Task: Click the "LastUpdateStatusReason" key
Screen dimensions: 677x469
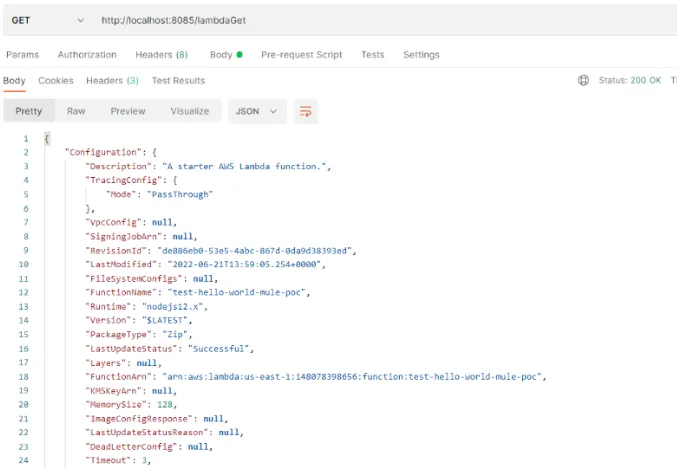Action: (x=147, y=432)
